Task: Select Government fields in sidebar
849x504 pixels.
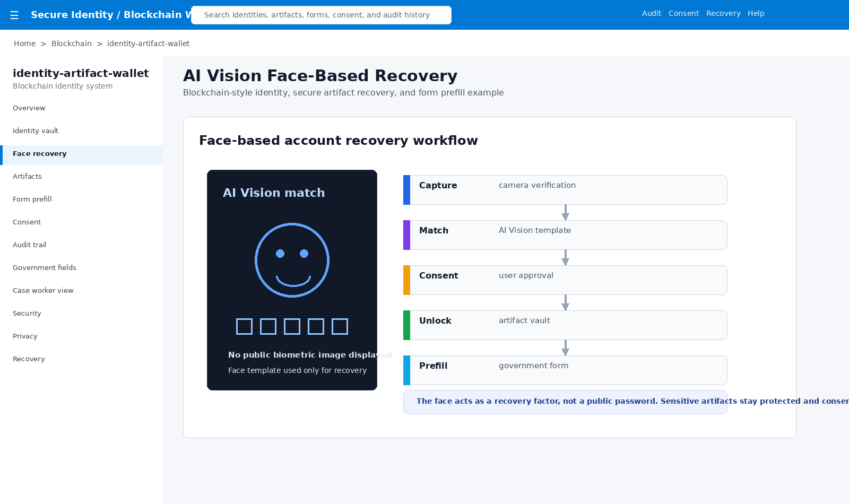Action: point(81,268)
